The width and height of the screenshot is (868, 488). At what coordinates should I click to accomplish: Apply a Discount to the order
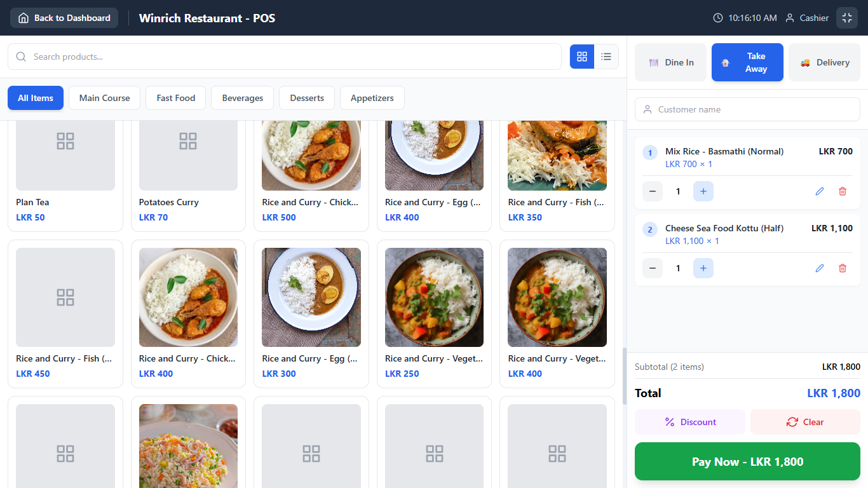pyautogui.click(x=689, y=422)
